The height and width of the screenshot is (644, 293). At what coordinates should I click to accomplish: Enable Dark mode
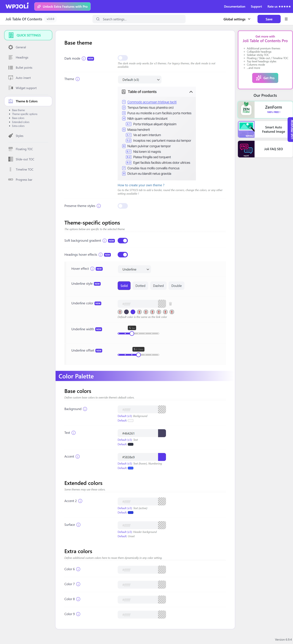click(x=123, y=58)
